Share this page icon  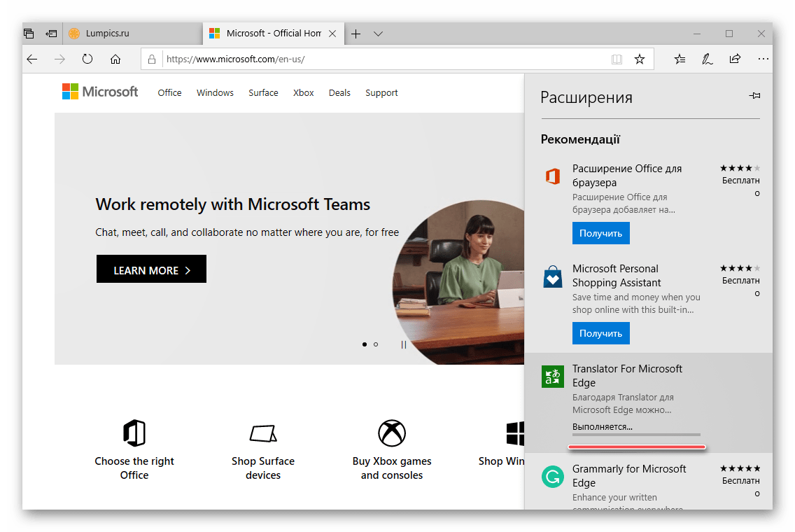click(x=735, y=59)
